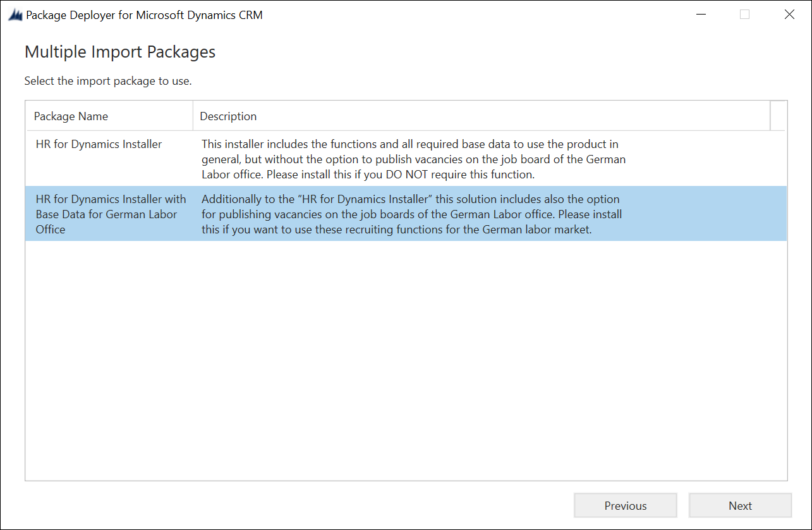
Task: Click the description beginning 'Additionally to the'
Action: point(411,214)
